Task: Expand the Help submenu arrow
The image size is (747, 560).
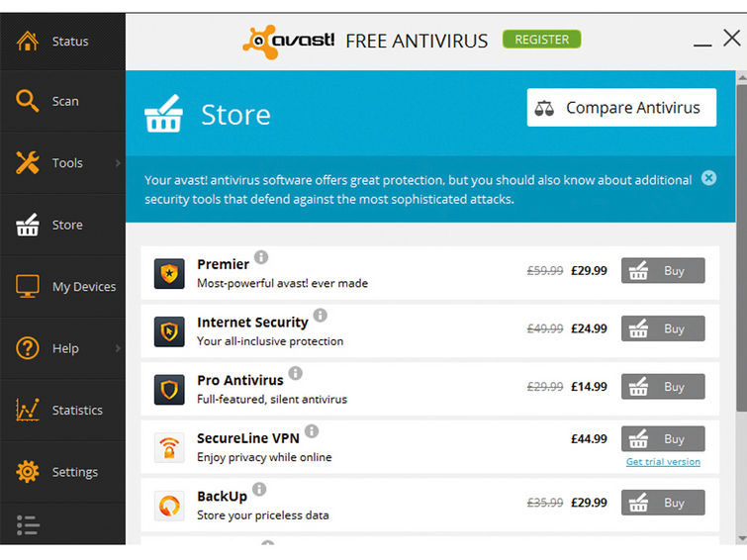Action: click(118, 348)
